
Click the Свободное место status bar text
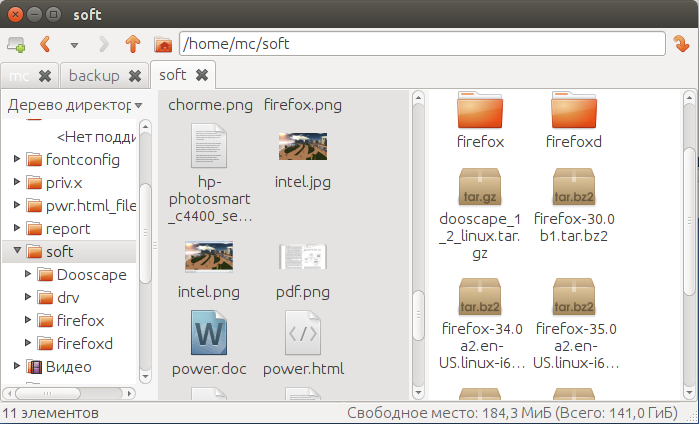[512, 413]
